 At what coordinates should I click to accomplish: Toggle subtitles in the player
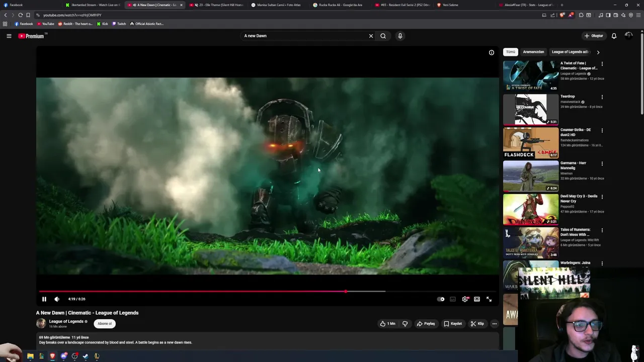point(453,299)
